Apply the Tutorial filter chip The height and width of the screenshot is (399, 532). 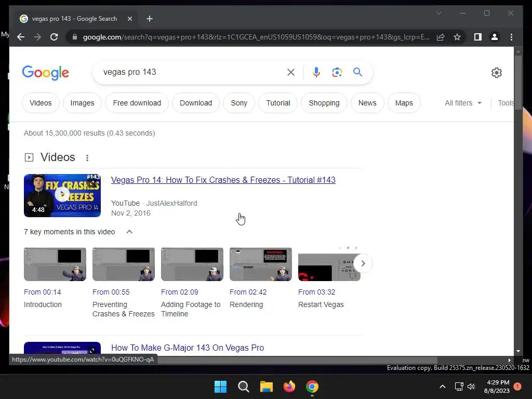(x=278, y=103)
